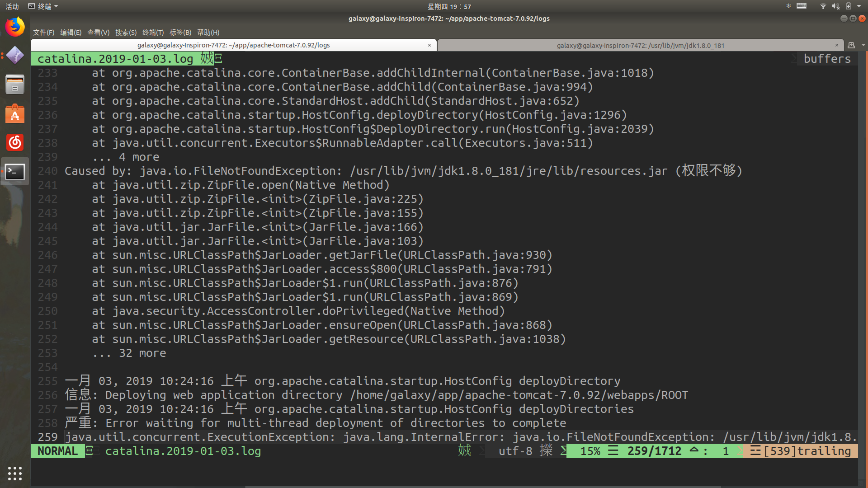Switch to the jdk1.8.0_181 terminal tab

click(x=640, y=46)
